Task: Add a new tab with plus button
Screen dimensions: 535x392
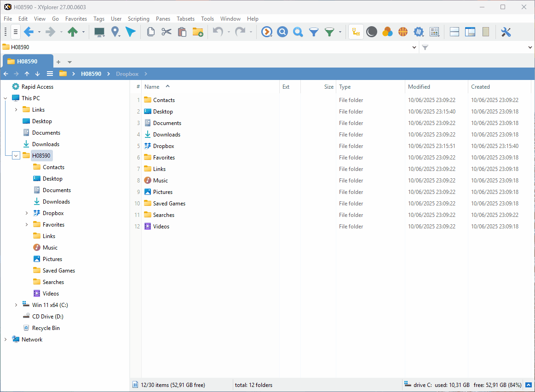Action: coord(58,62)
